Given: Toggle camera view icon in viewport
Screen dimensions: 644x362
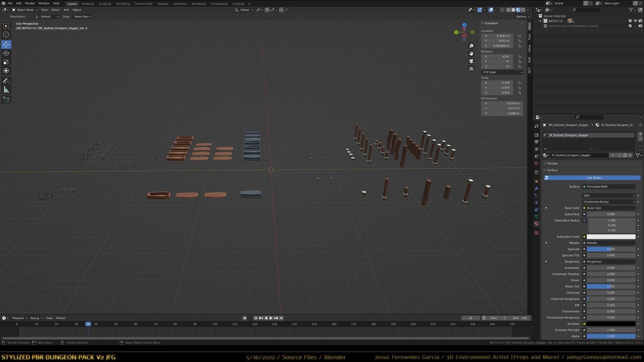Looking at the screenshot, I should coord(471,61).
